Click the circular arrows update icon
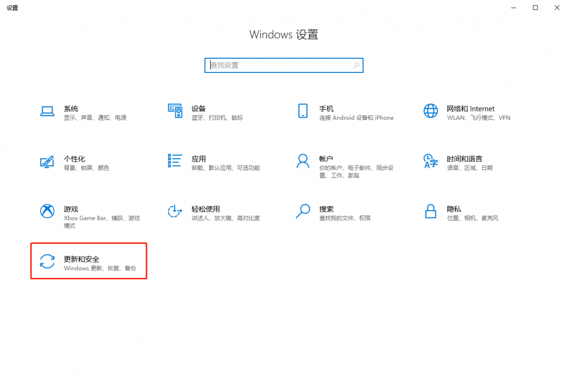The image size is (568, 392). click(x=47, y=261)
